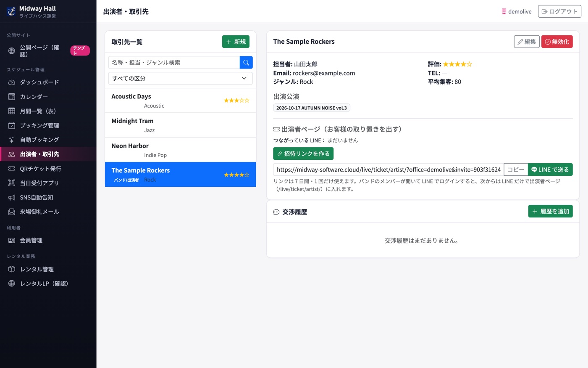Copy the invite URL with コピー

pyautogui.click(x=516, y=169)
